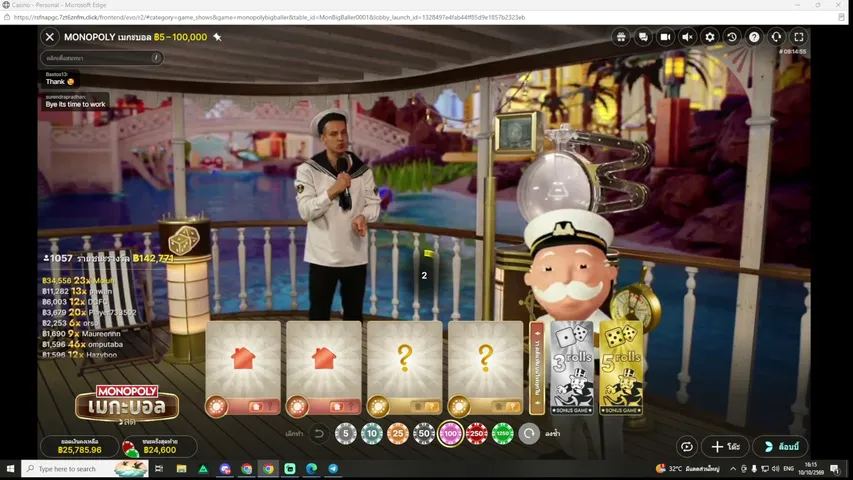
Task: Click chip spot on first house card
Action: 217,407
